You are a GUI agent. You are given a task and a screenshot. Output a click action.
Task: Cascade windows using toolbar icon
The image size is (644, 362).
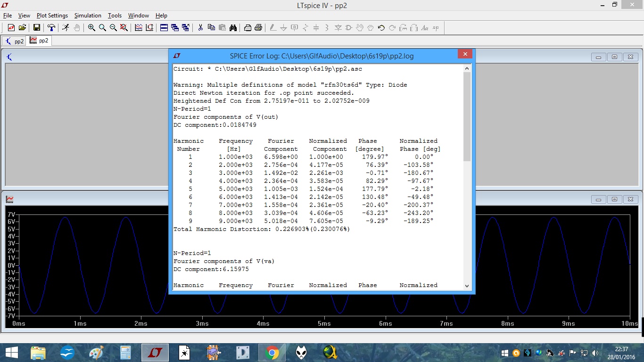click(175, 28)
